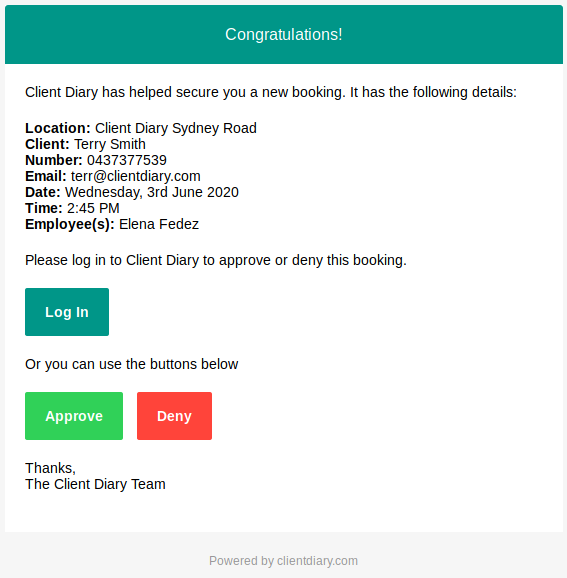This screenshot has width=567, height=578.
Task: Deny the booking using the red button
Action: pos(174,416)
